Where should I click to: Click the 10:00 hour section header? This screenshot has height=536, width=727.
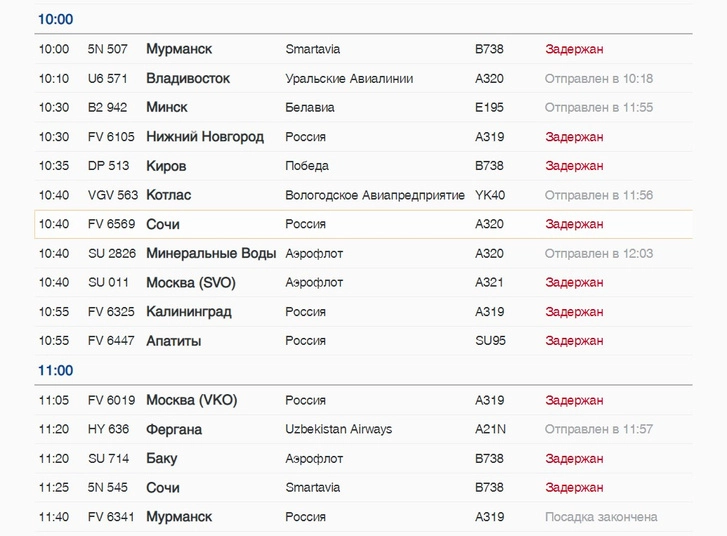56,19
